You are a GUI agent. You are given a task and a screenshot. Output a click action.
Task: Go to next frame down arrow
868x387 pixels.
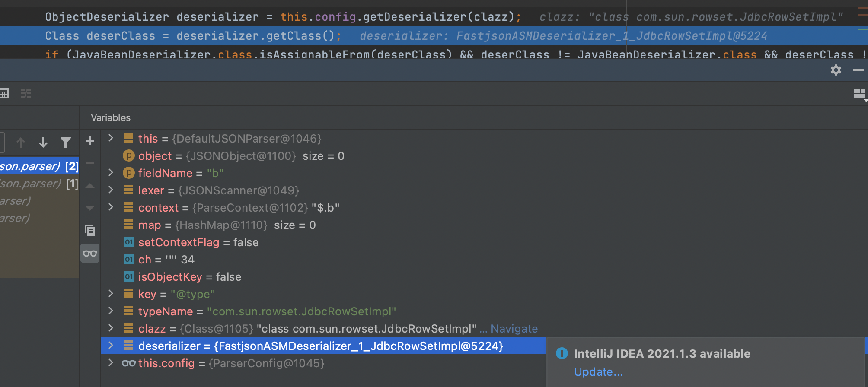coord(43,143)
